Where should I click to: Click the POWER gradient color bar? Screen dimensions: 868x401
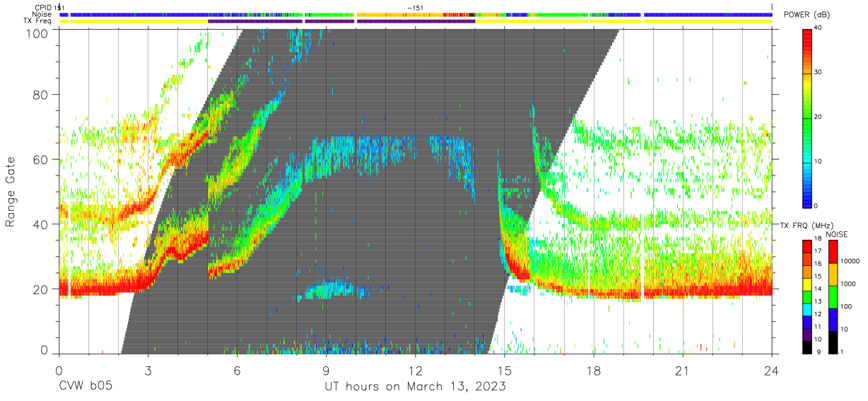click(x=808, y=117)
